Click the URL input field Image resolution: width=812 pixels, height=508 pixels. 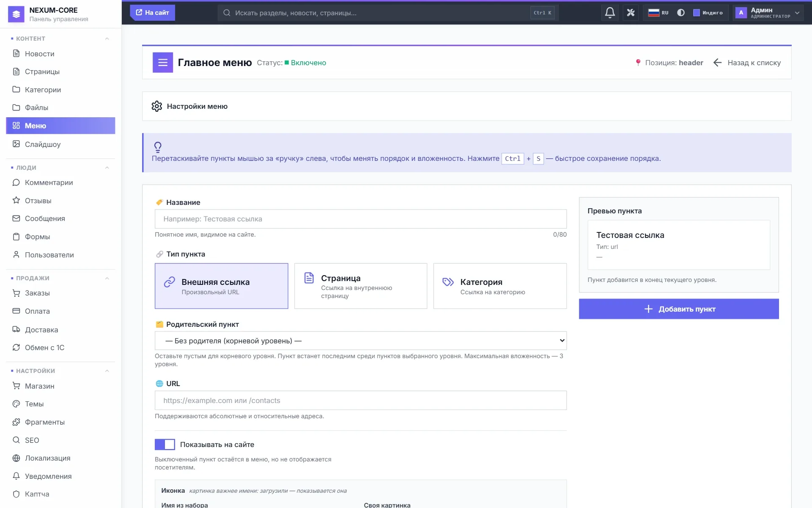(x=361, y=400)
